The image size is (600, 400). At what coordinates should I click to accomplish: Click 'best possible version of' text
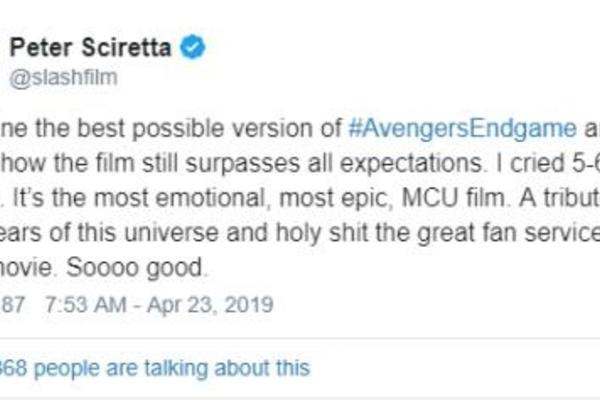(x=208, y=128)
